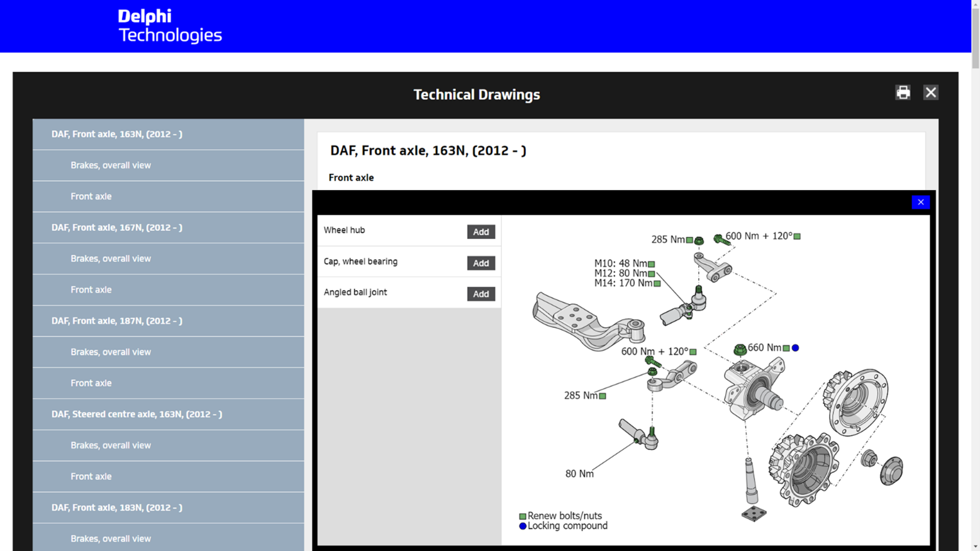980x551 pixels.
Task: Expand DAF Front axle 167N section
Action: pos(117,228)
